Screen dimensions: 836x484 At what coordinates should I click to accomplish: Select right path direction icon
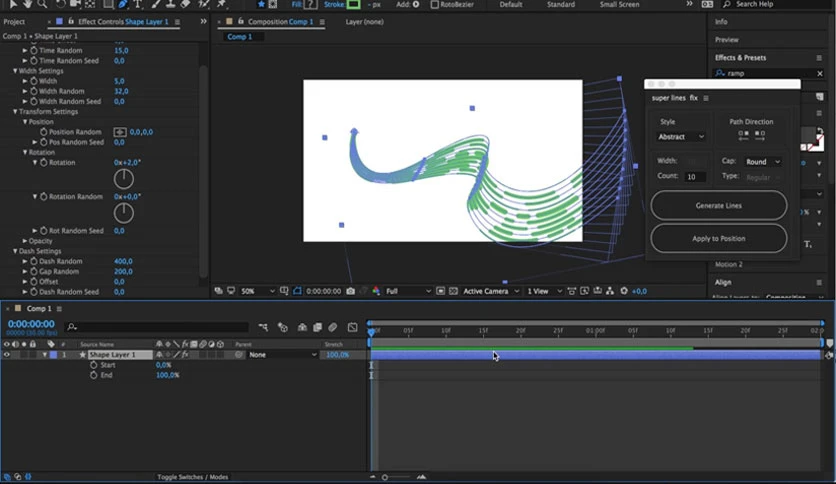point(760,135)
